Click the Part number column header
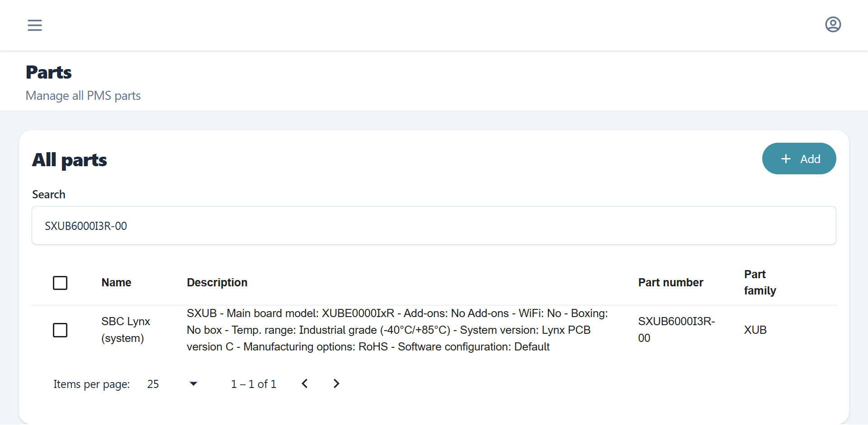Image resolution: width=868 pixels, height=425 pixels. tap(670, 283)
